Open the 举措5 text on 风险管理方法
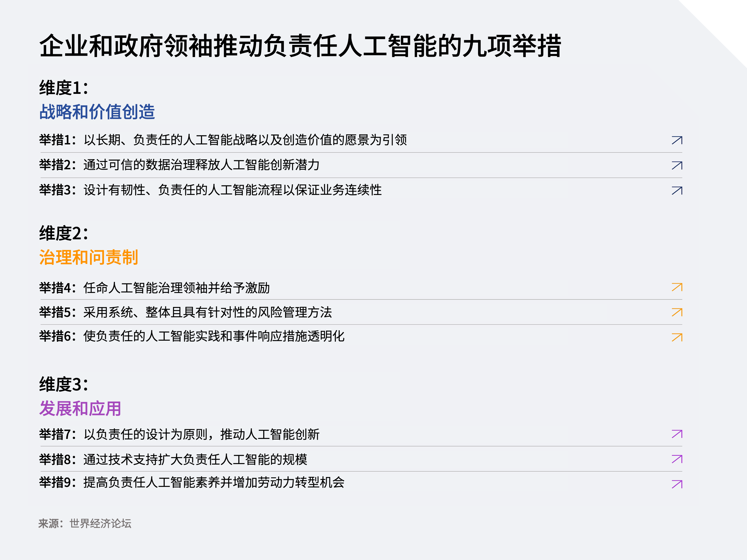This screenshot has width=747, height=560. tap(186, 312)
